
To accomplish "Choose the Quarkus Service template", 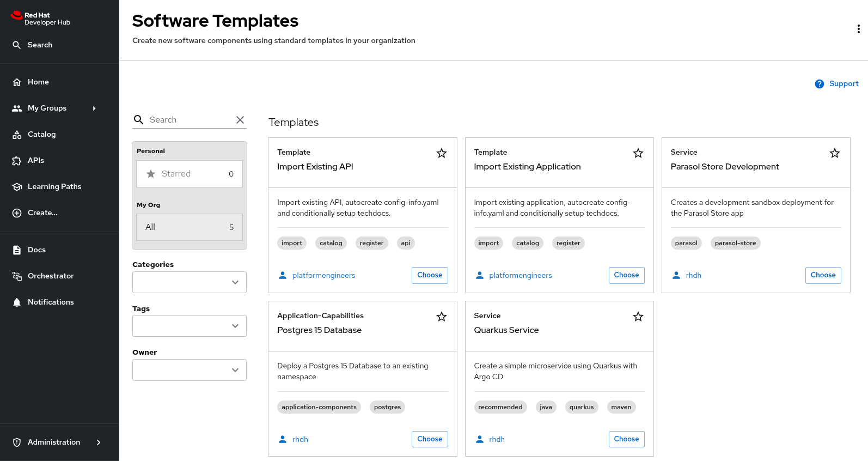I will tap(626, 439).
